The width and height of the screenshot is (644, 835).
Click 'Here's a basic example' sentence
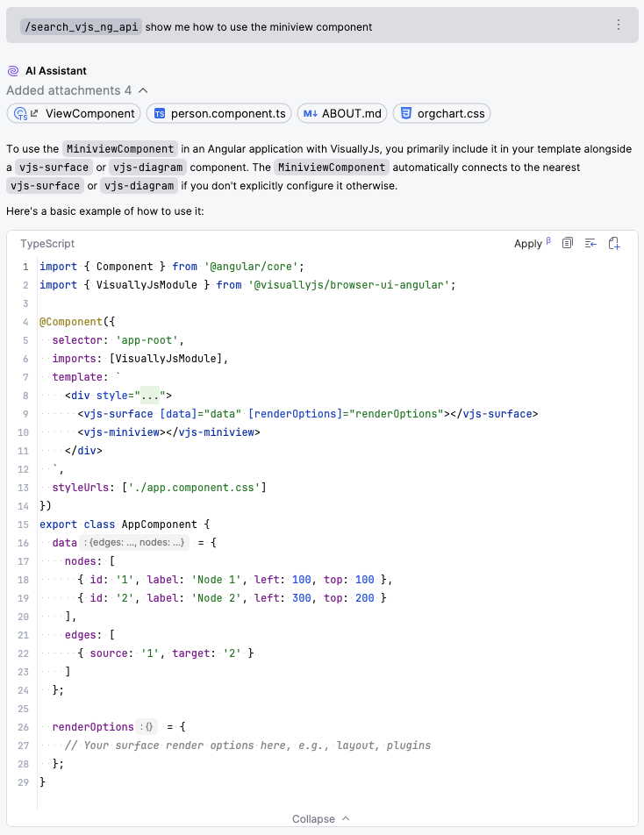[105, 211]
